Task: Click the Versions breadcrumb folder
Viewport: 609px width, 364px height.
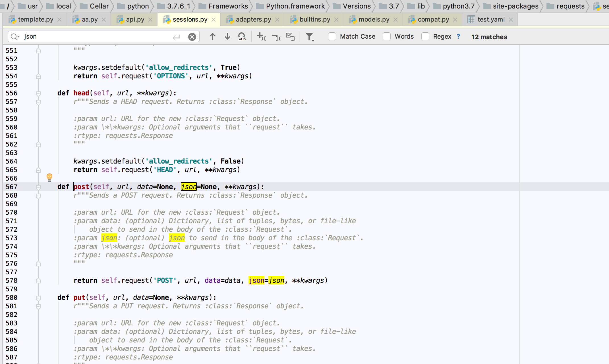Action: pyautogui.click(x=352, y=6)
